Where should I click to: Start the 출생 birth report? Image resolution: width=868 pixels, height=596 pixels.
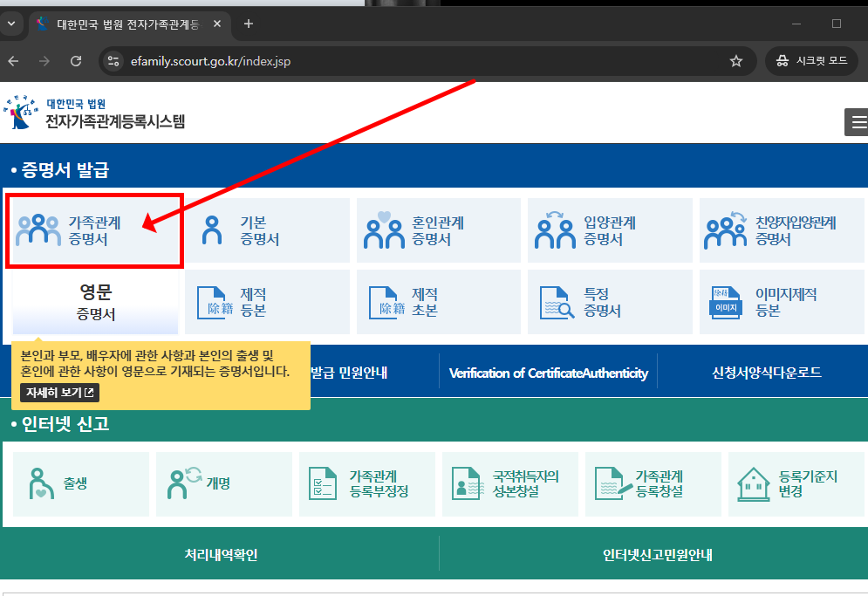(x=81, y=484)
